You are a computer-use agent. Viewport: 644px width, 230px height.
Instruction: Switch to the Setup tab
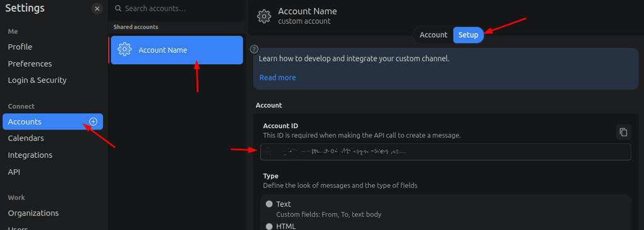468,35
